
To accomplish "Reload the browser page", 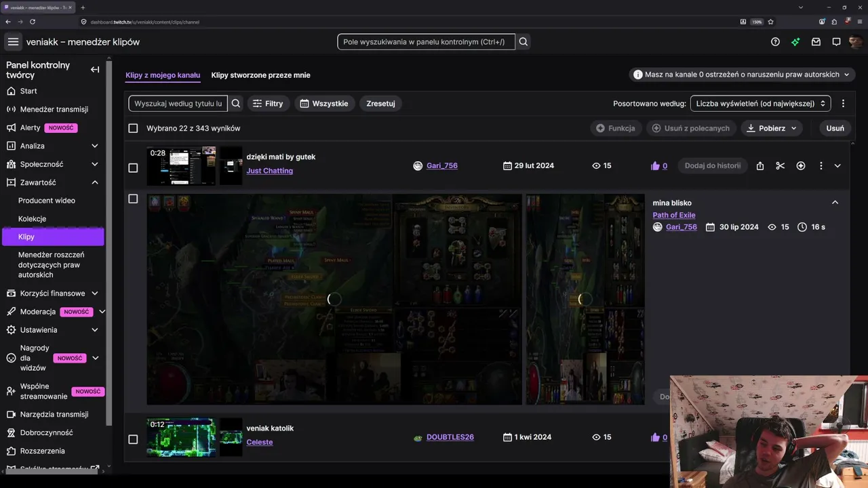I will pos(33,22).
